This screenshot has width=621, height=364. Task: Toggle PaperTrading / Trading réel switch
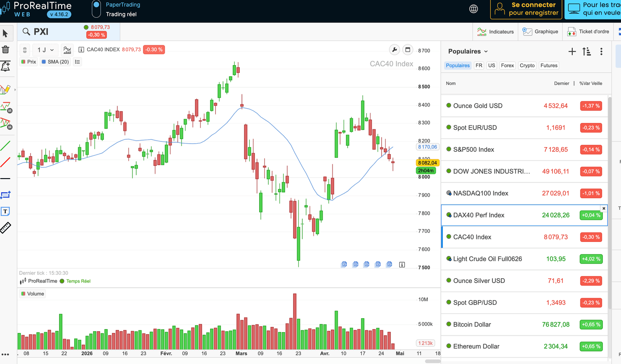pyautogui.click(x=97, y=9)
